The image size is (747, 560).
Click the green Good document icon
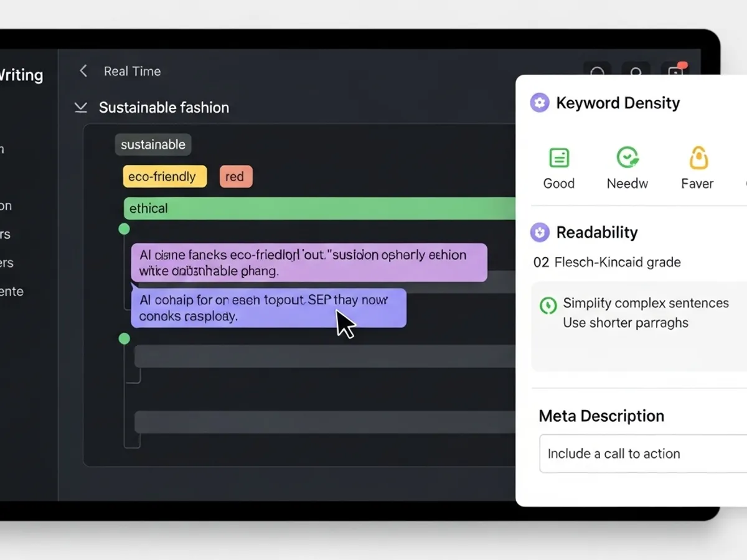pyautogui.click(x=559, y=157)
